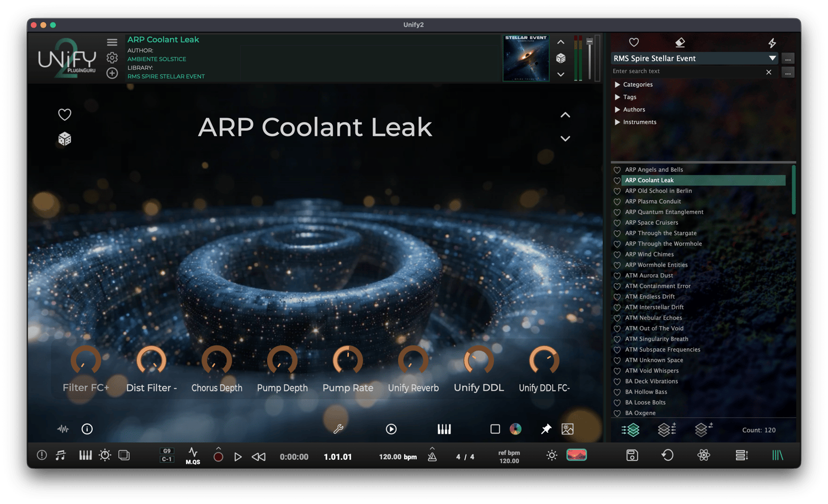The width and height of the screenshot is (828, 504).
Task: Click the dial knob icon in the transport bar
Action: 105,455
